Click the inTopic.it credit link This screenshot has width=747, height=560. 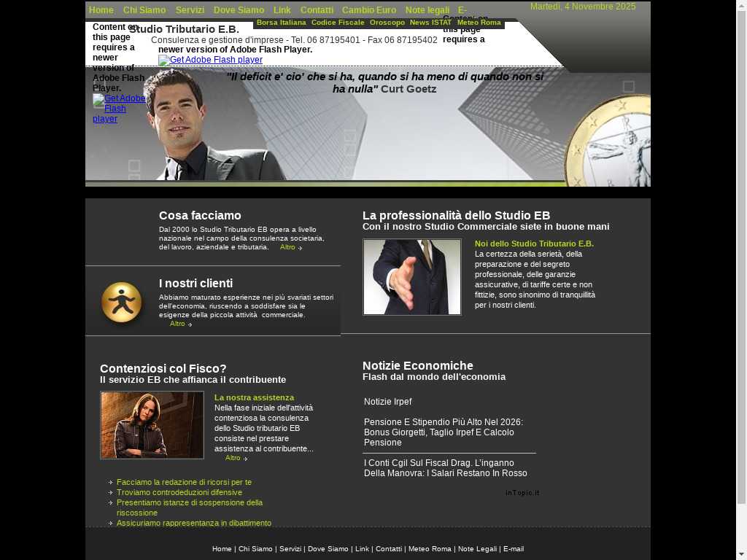tap(522, 493)
